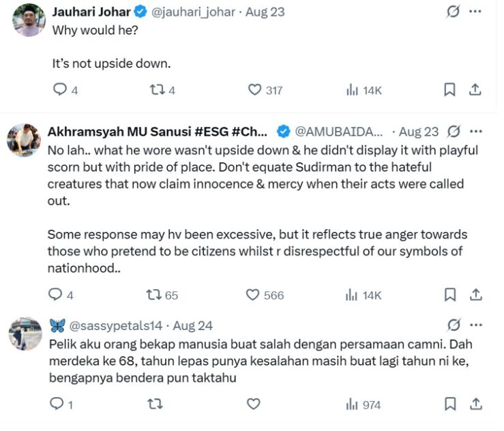
Task: Open more options on Jauhari Johar's tweet
Action: [476, 12]
